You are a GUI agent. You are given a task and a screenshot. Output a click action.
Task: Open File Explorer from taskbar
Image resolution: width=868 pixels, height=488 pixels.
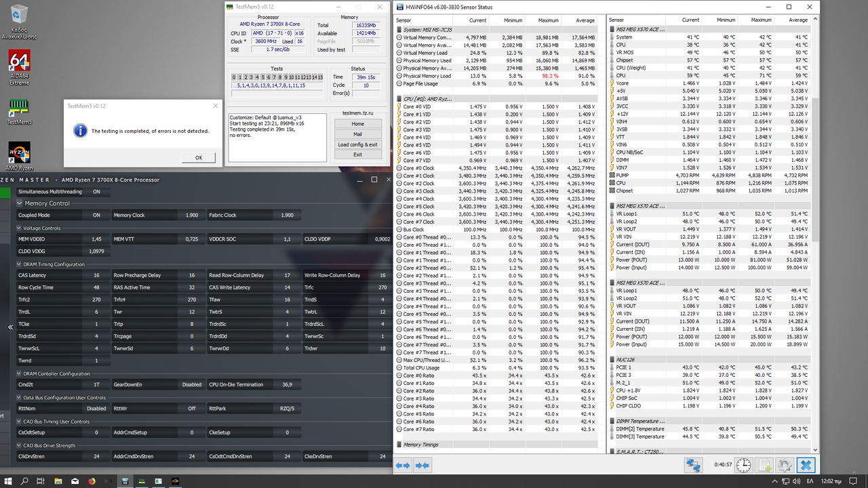point(58,481)
